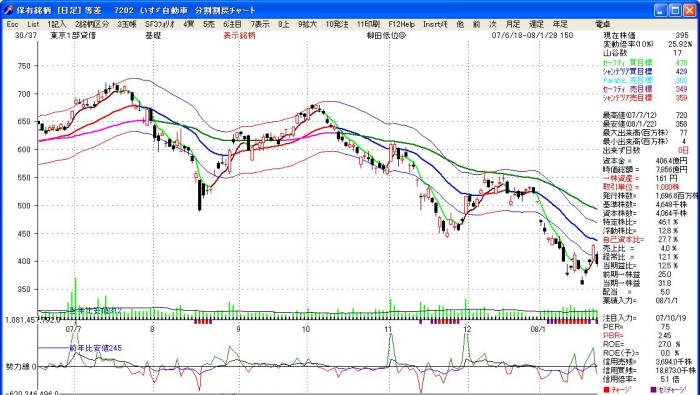Open the 4買 buy command
Screen dimensions: 700x395
188,25
